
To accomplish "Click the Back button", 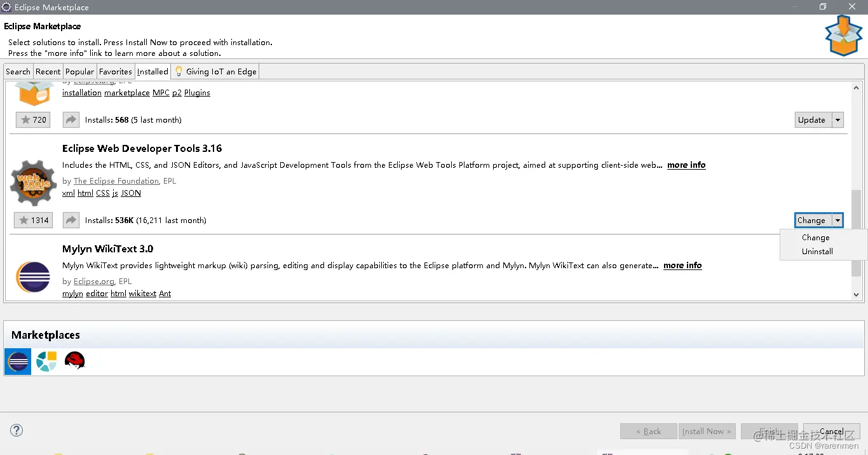I will click(x=649, y=431).
